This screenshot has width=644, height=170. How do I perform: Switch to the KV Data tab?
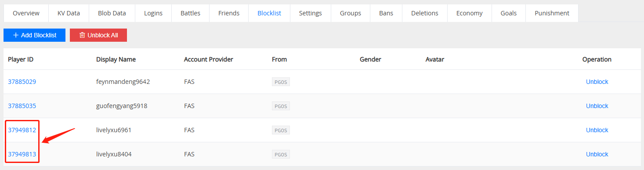69,13
